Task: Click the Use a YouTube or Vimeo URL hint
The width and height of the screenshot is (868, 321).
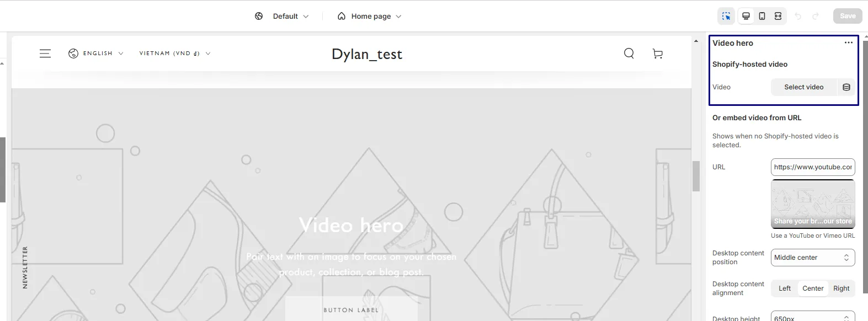Action: [813, 236]
